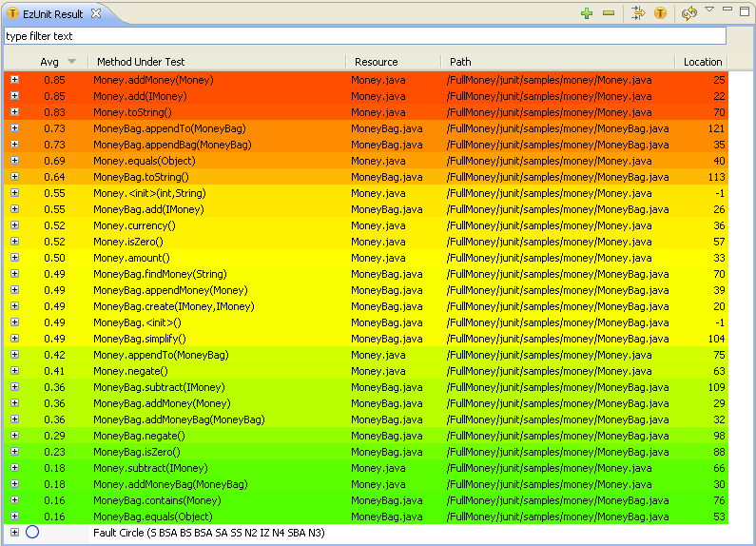The height and width of the screenshot is (546, 756).
Task: Select MoneyBag.contains(Money) method
Action: tap(157, 500)
